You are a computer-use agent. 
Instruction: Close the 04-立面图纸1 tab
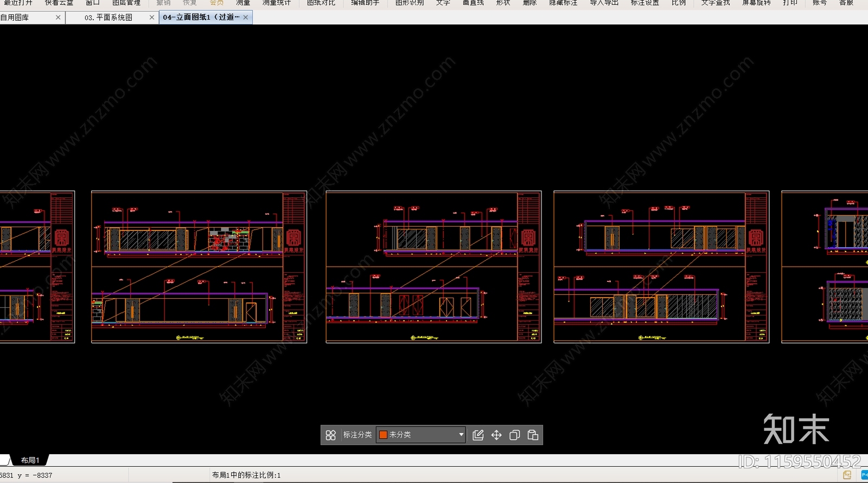pyautogui.click(x=246, y=17)
